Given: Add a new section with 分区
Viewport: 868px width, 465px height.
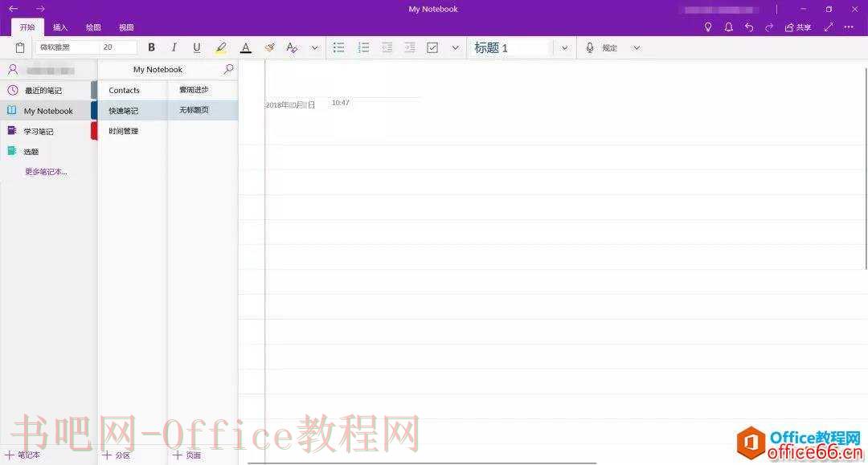Looking at the screenshot, I should (x=117, y=455).
